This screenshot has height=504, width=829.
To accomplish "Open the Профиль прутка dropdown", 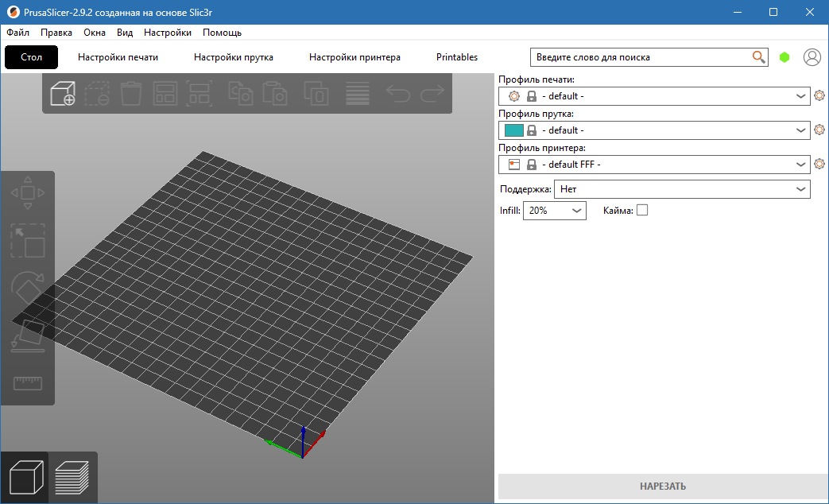I will 654,130.
